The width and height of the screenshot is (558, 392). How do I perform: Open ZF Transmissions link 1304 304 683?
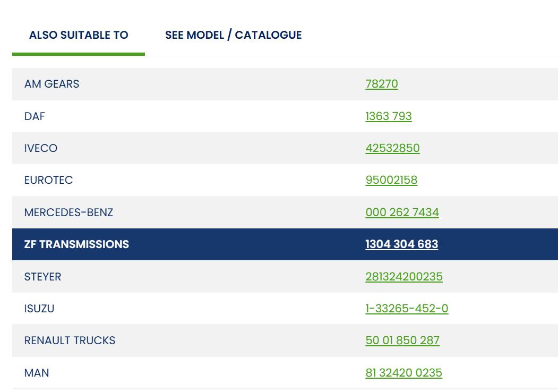[401, 244]
